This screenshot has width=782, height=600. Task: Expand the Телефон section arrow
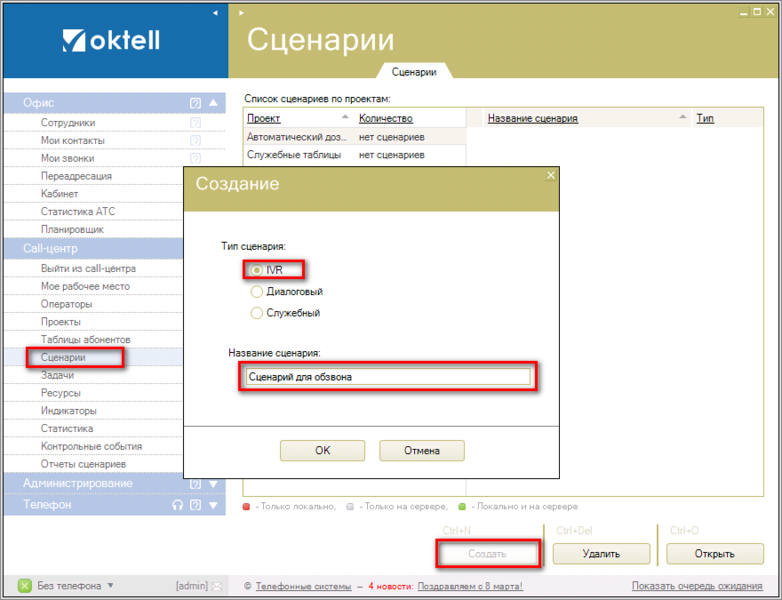tap(213, 505)
